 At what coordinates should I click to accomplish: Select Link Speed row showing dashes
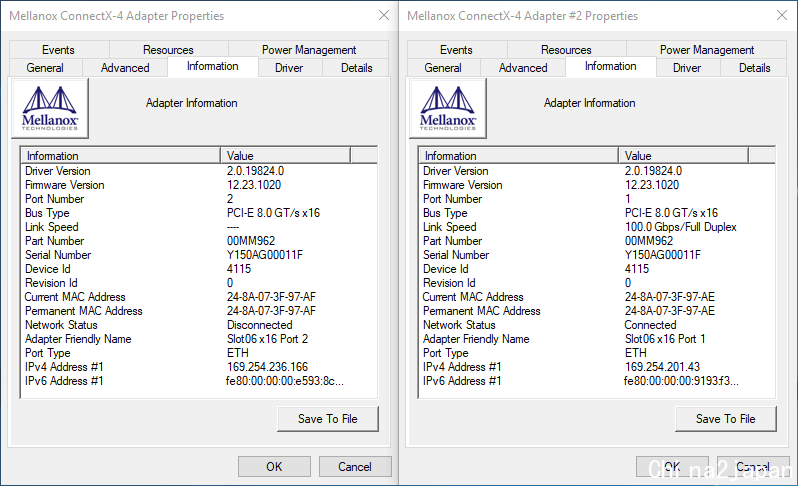coord(199,227)
